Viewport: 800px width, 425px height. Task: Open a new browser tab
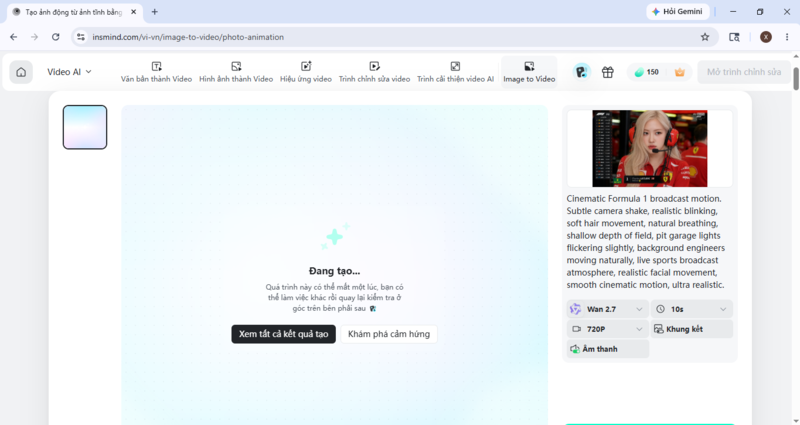[x=155, y=12]
